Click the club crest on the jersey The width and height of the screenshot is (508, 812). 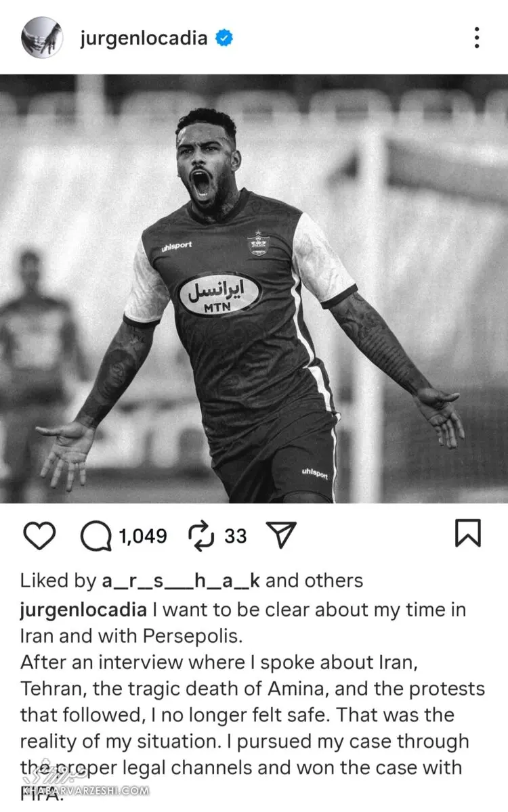tap(257, 242)
